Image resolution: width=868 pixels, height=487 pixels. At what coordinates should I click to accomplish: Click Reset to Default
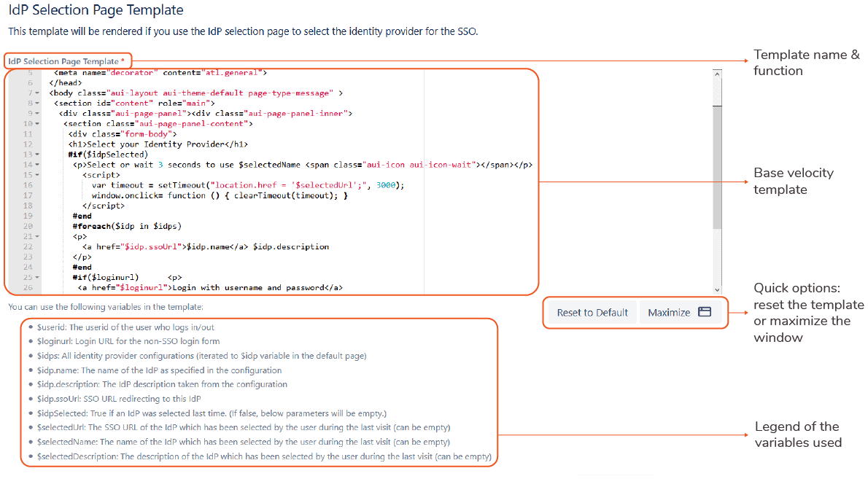(x=592, y=311)
